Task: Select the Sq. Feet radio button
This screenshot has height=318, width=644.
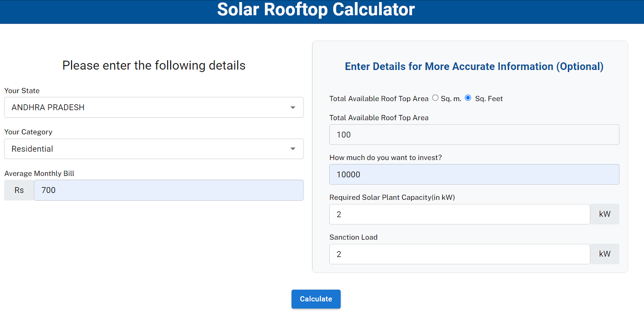Action: pos(468,98)
